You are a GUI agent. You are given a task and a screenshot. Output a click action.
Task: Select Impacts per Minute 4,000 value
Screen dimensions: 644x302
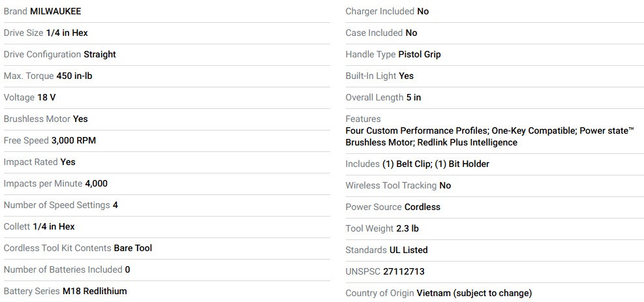pyautogui.click(x=96, y=184)
